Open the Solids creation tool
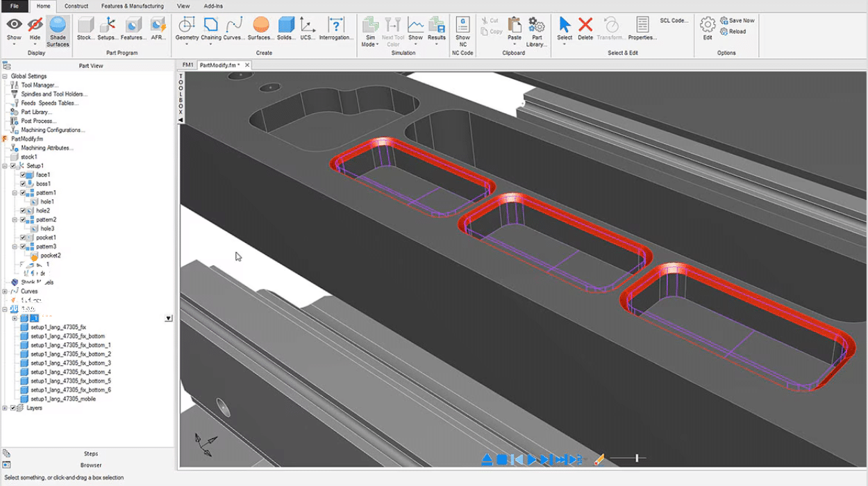This screenshot has width=868, height=486. tap(286, 28)
